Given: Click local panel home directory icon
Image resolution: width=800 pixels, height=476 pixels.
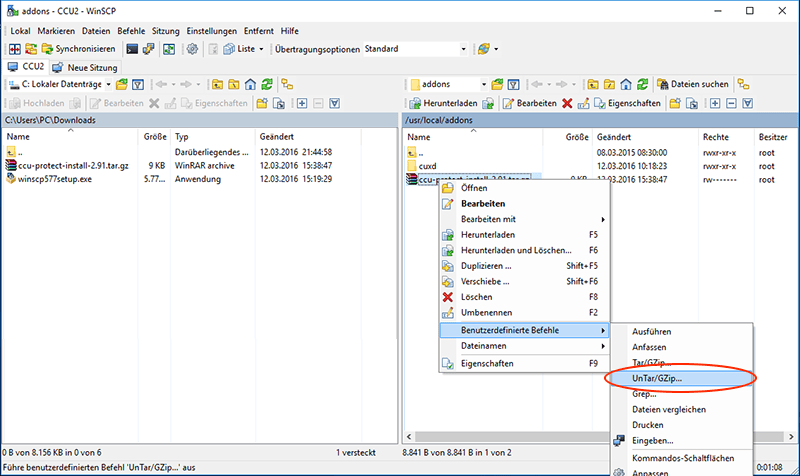Looking at the screenshot, I should click(x=250, y=84).
